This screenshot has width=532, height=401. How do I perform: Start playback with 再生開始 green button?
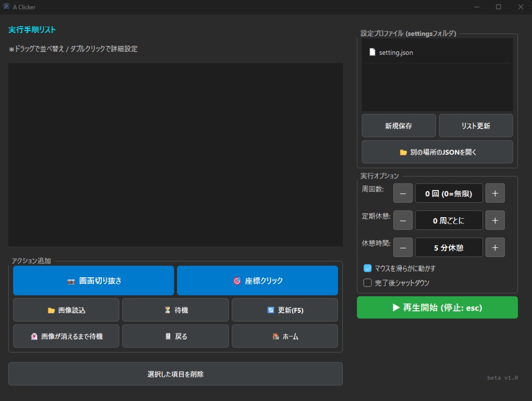click(x=437, y=307)
